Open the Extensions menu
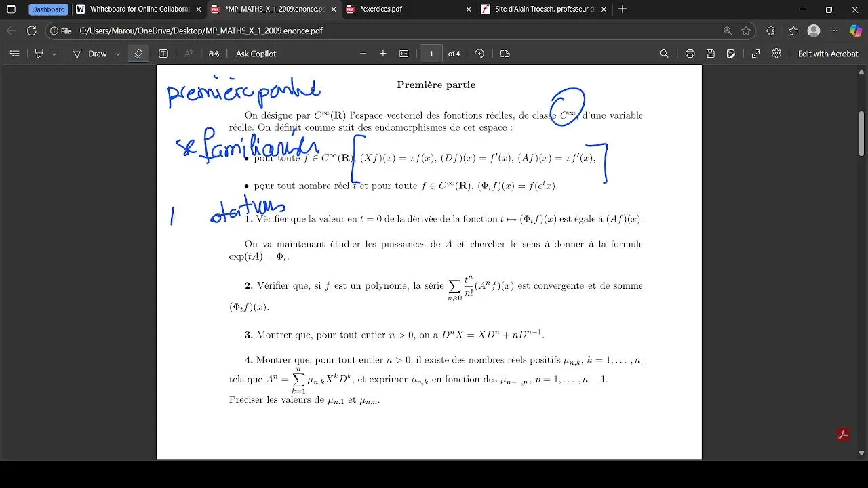The image size is (868, 488). coord(770,30)
